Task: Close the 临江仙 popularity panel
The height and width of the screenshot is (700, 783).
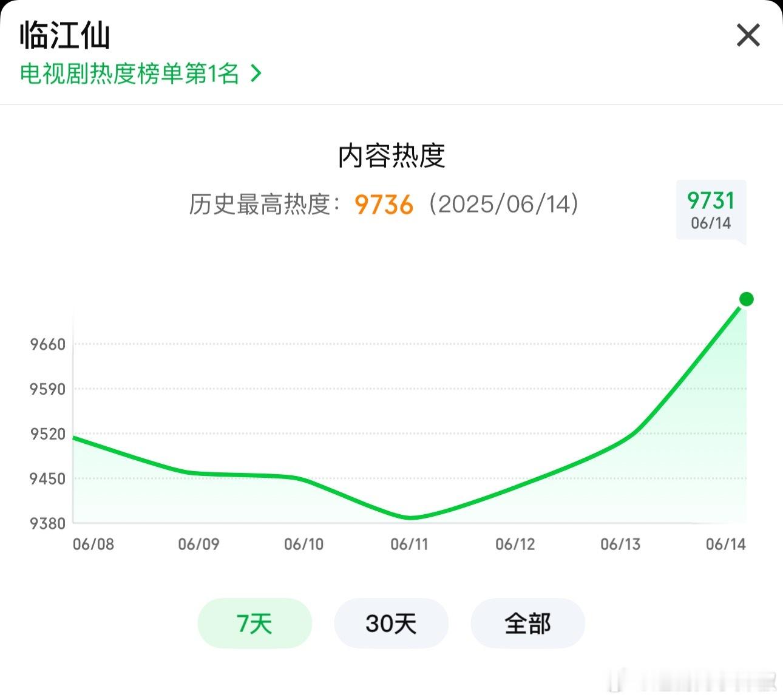Action: coord(748,35)
